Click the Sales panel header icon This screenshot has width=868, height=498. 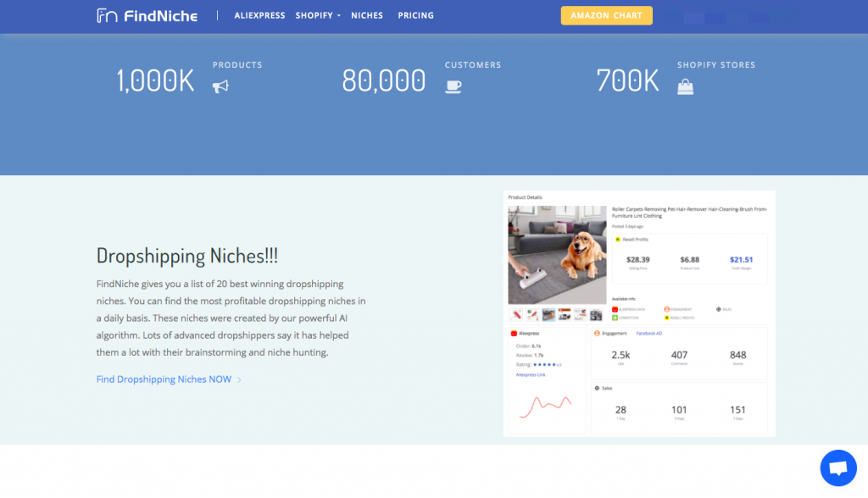tap(597, 388)
